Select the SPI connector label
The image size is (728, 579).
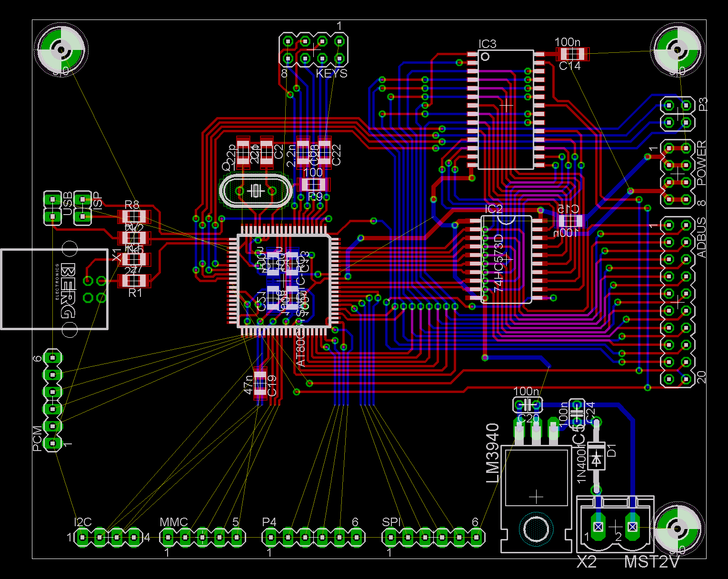[391, 522]
